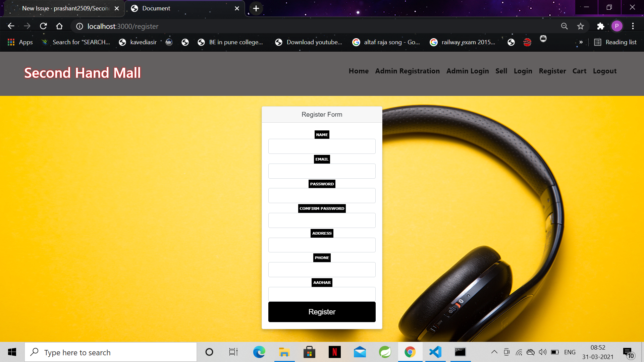This screenshot has width=644, height=362.
Task: Open volume control in system tray
Action: (x=543, y=352)
